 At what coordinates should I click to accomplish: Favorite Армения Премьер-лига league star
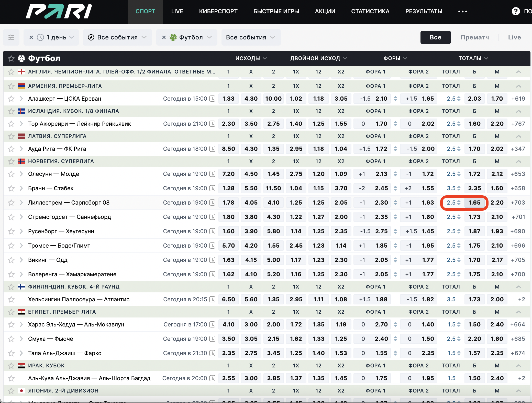point(11,86)
